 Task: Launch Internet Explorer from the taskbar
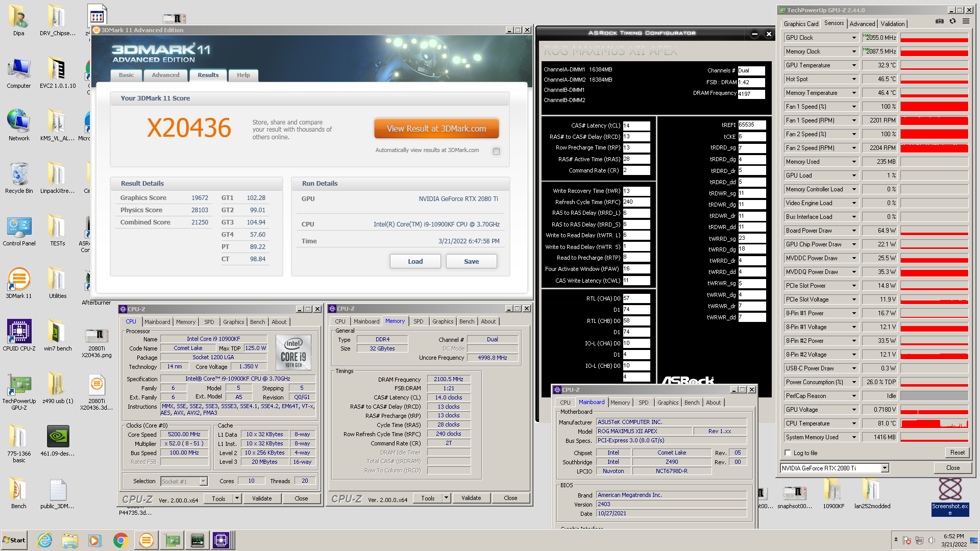[x=45, y=540]
